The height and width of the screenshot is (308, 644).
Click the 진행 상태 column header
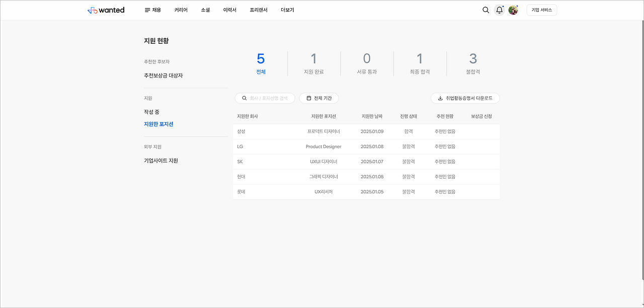(409, 116)
